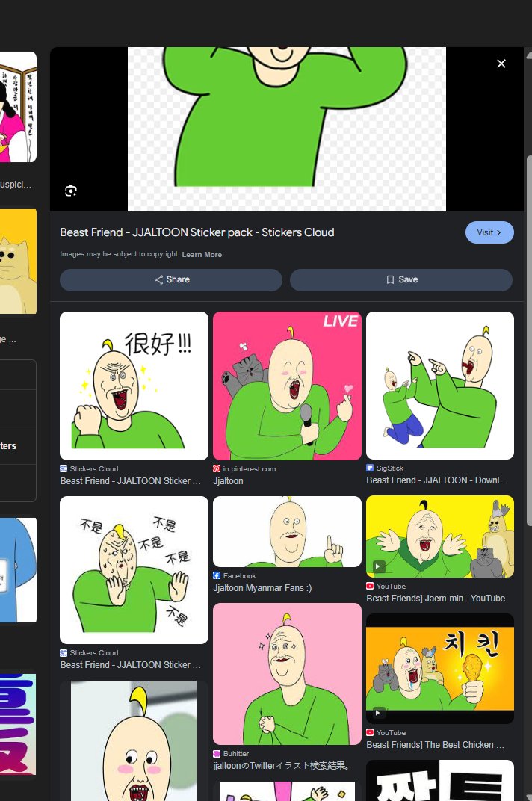The image size is (532, 801).
Task: Click the Stickers Cloud favicon under 不是 image
Action: [x=64, y=653]
